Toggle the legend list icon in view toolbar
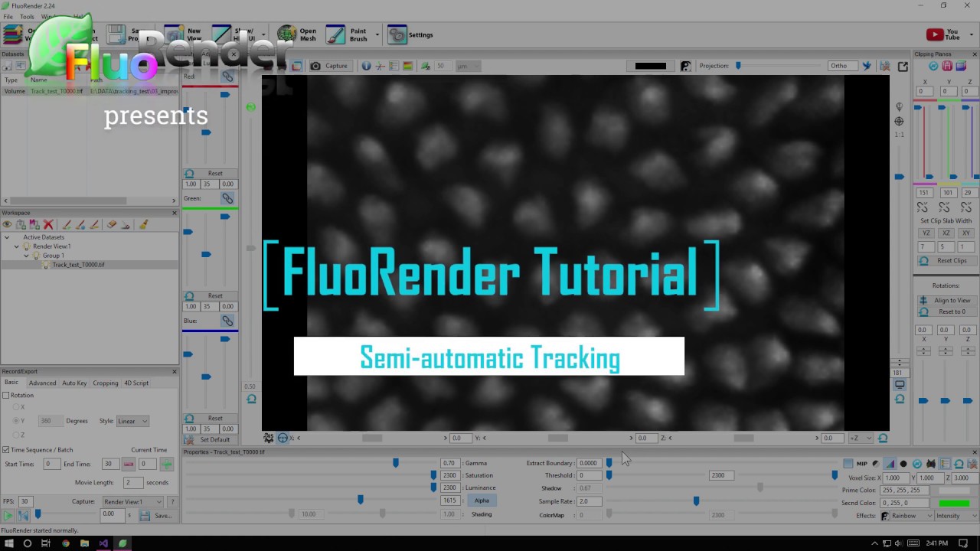 pyautogui.click(x=394, y=66)
